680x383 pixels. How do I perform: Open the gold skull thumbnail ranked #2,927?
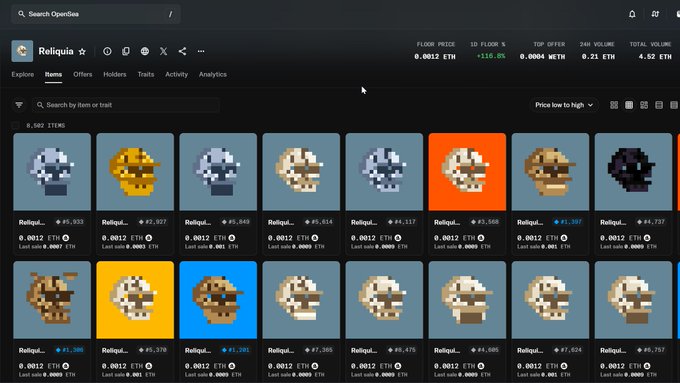135,172
